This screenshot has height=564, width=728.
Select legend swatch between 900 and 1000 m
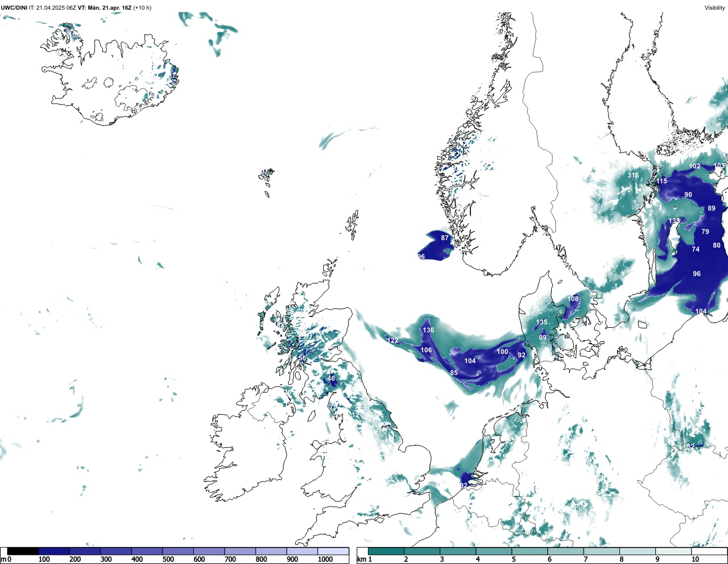tap(302, 551)
